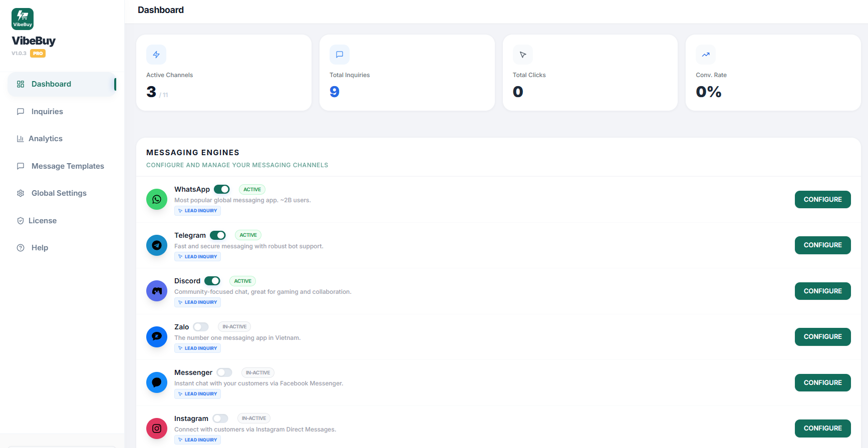Go to Analytics in the sidebar
Screen dimensions: 868x448
46,139
